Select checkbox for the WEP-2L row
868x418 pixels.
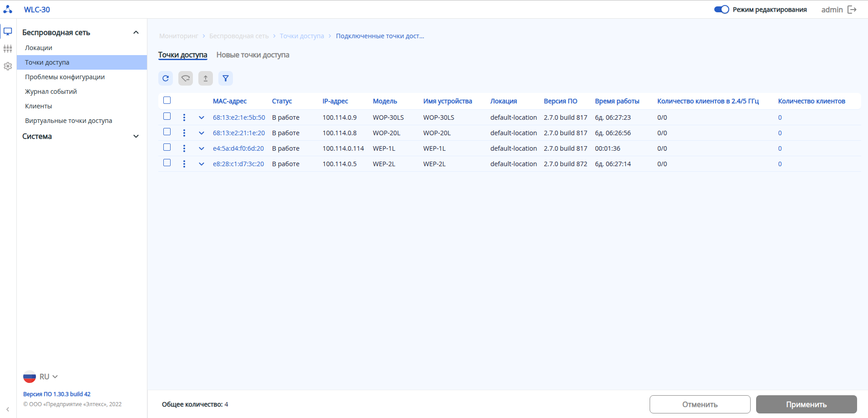click(167, 163)
